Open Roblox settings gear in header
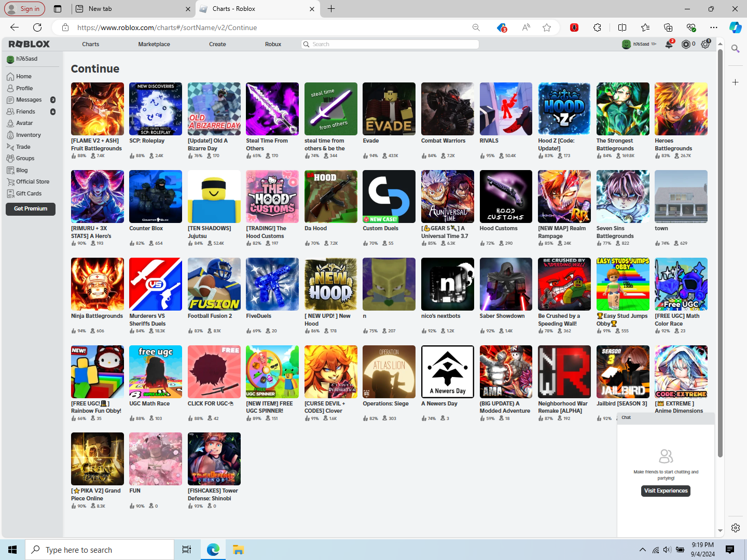Screen dimensions: 747x560 pyautogui.click(x=705, y=44)
